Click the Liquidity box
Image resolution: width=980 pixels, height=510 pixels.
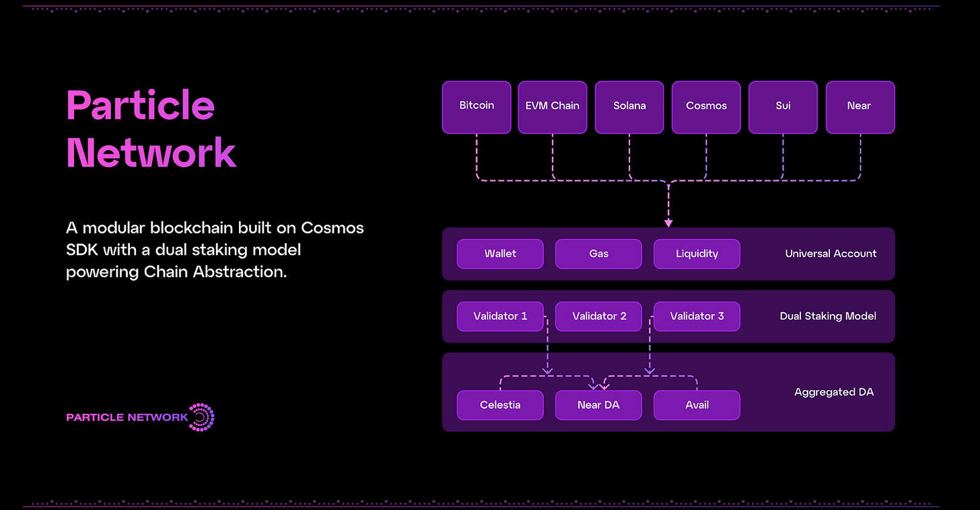pos(697,254)
